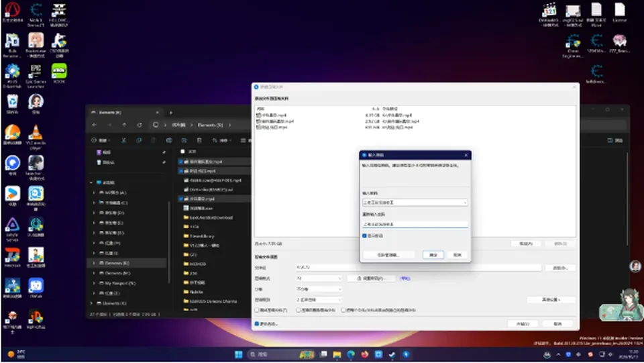This screenshot has width=644, height=363.
Task: Click the Rename icon in Explorer toolbar
Action: click(x=169, y=140)
